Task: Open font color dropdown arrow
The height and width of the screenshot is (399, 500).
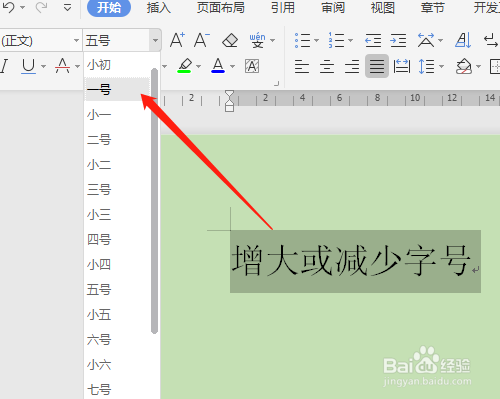Action: pyautogui.click(x=233, y=66)
